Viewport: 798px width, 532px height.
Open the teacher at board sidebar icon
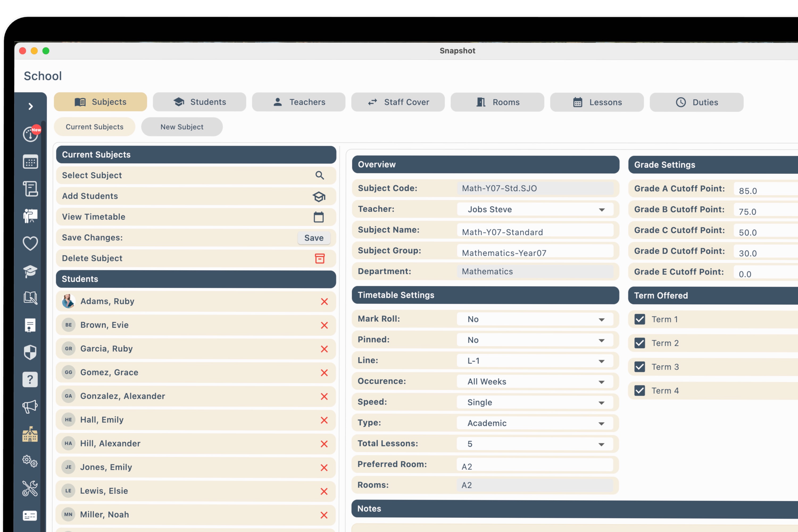click(31, 216)
